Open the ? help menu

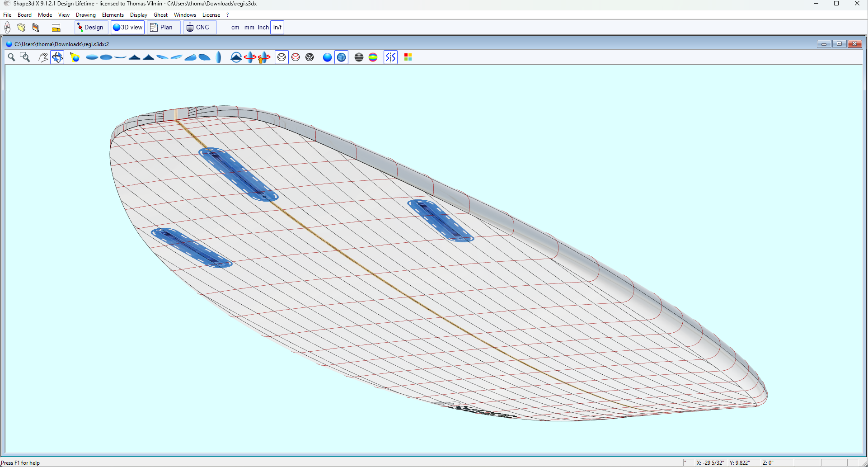point(228,15)
